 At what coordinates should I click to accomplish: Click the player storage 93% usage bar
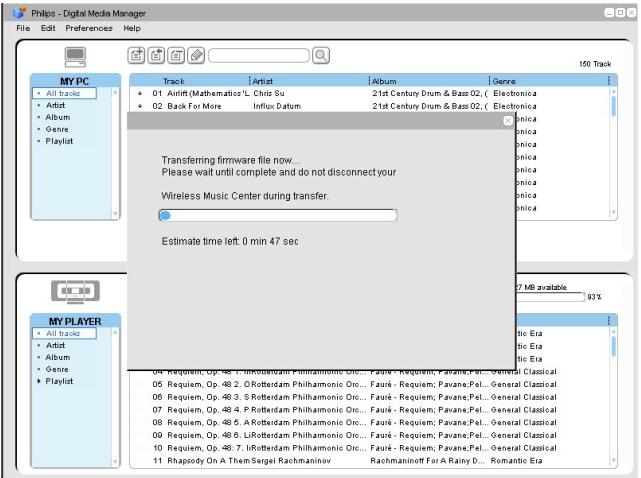point(550,297)
